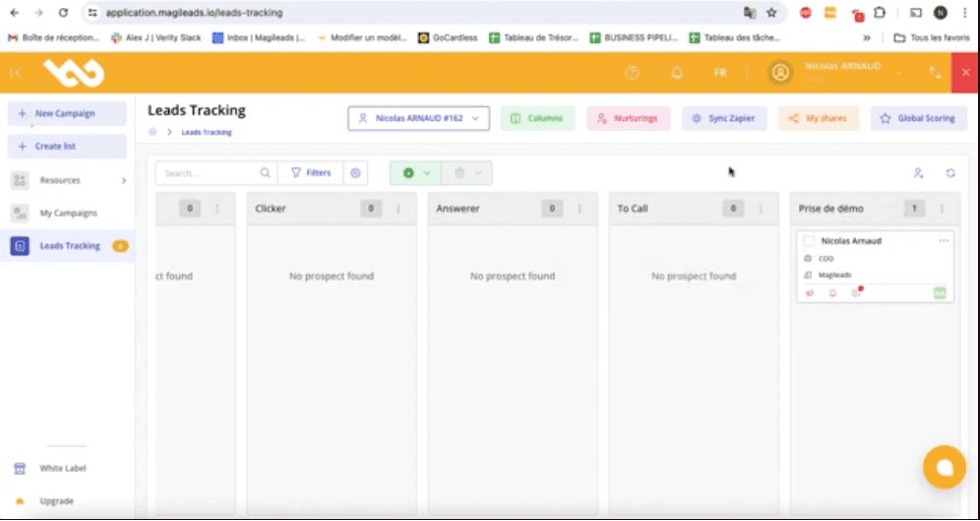Image resolution: width=980 pixels, height=521 pixels.
Task: Click the New Campaign button
Action: 67,113
